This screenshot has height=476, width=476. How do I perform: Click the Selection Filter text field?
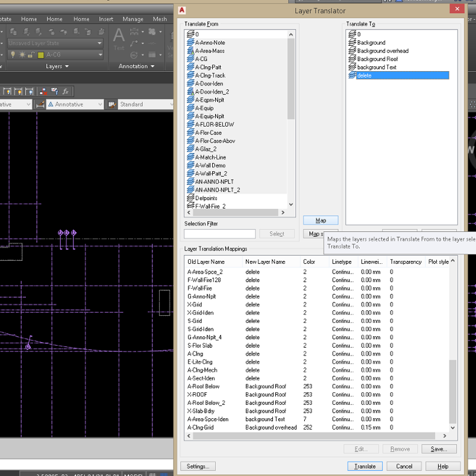tap(219, 234)
